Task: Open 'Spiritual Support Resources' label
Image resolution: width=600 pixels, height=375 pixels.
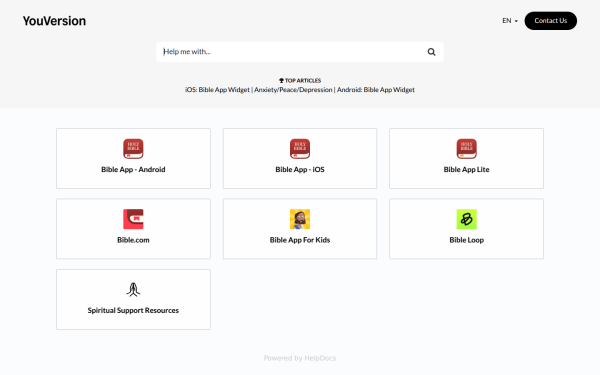Action: 133,310
